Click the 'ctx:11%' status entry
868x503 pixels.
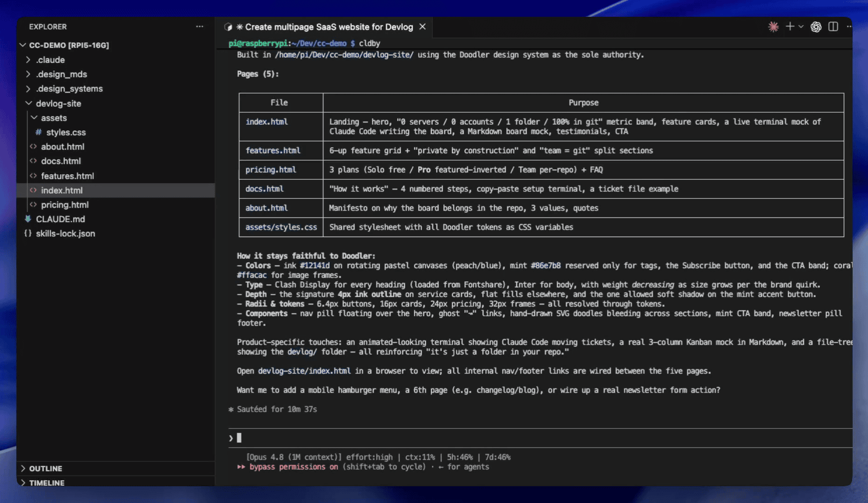pyautogui.click(x=420, y=457)
